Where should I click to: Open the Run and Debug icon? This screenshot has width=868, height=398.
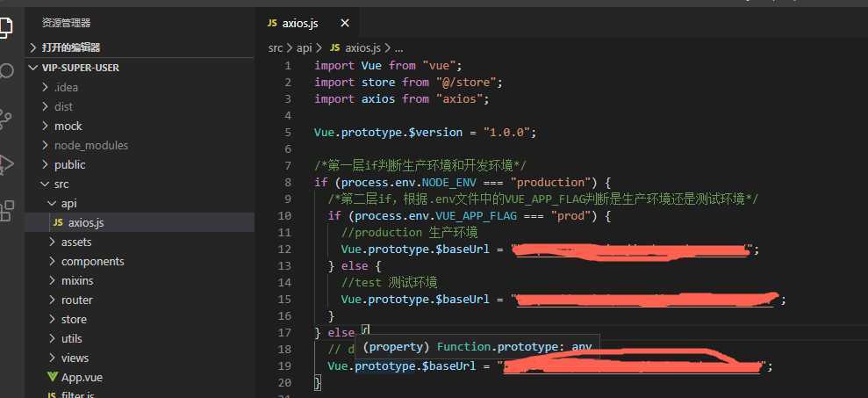[x=5, y=164]
